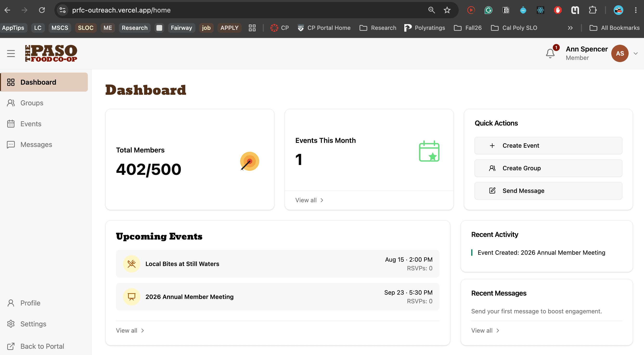Open the job bookmark
The image size is (644, 355).
tap(206, 28)
